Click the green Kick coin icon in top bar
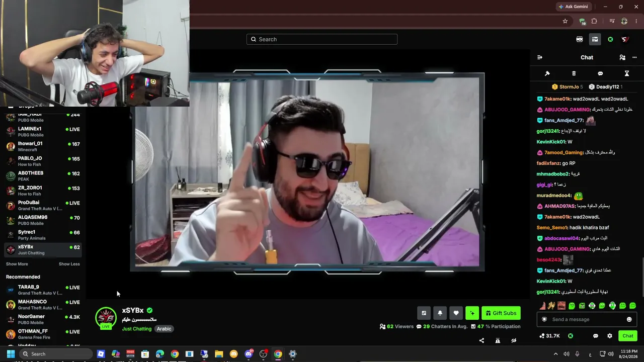This screenshot has width=644, height=362. point(610,39)
